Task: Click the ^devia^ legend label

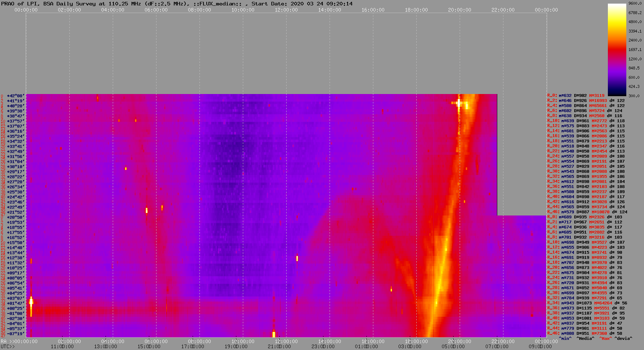Action: [623, 339]
